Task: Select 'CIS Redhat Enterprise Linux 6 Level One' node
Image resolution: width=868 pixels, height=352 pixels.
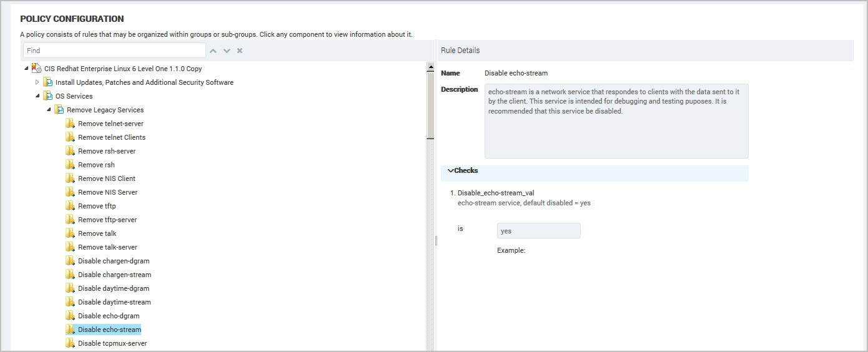Action: coord(123,69)
